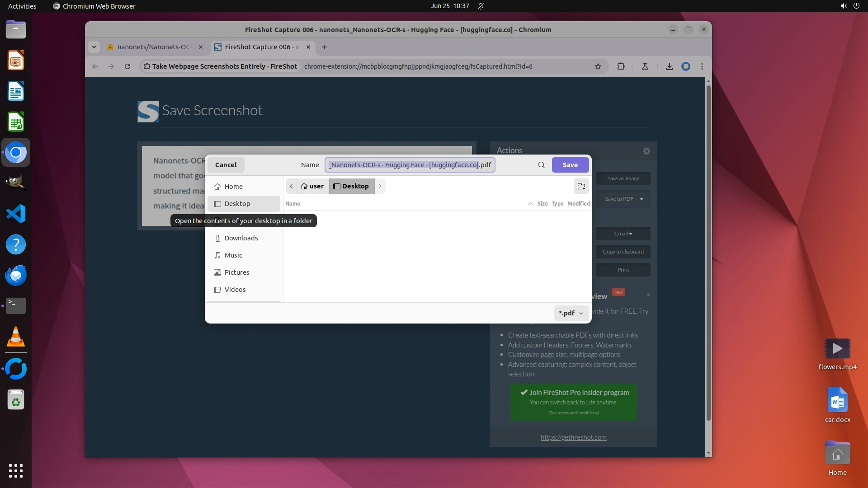Click the file Name input field
Image resolution: width=868 pixels, height=488 pixels.
[410, 165]
